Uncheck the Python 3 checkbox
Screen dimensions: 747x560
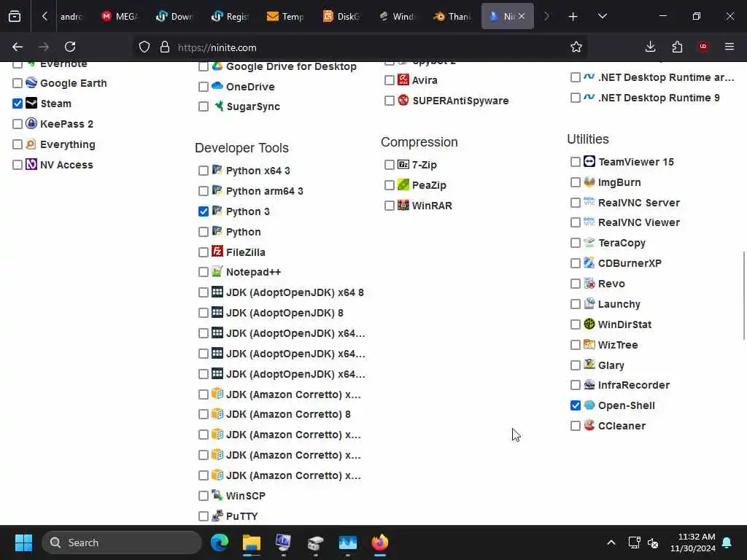(x=204, y=211)
